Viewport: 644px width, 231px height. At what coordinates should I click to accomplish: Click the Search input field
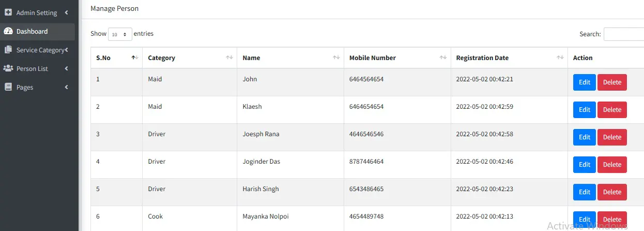(x=624, y=34)
